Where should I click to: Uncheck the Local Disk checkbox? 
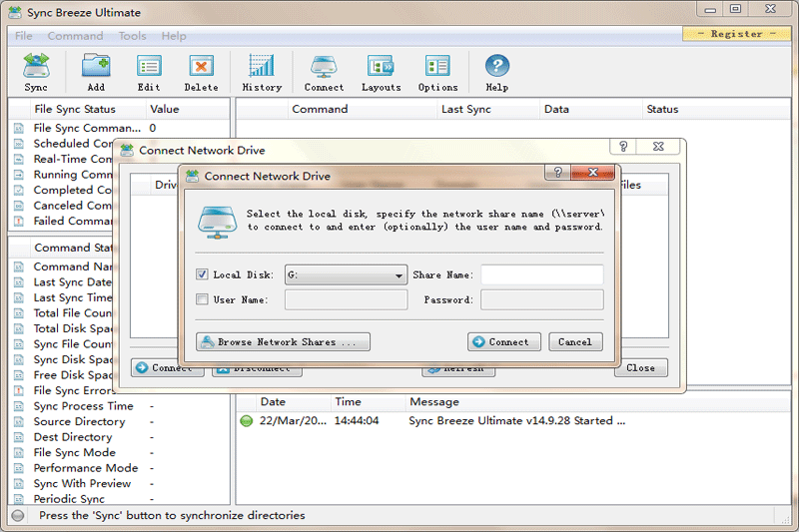tap(202, 274)
